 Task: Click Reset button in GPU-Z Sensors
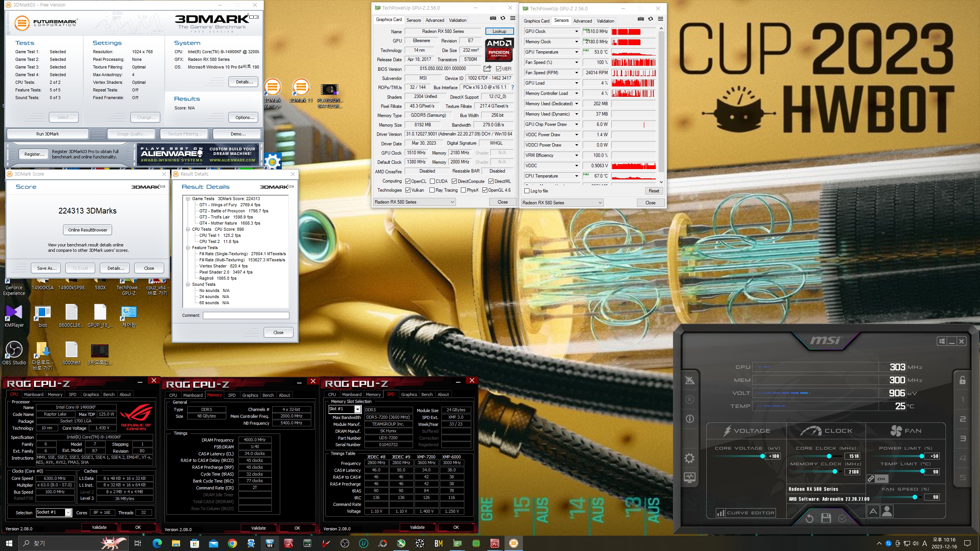(654, 191)
